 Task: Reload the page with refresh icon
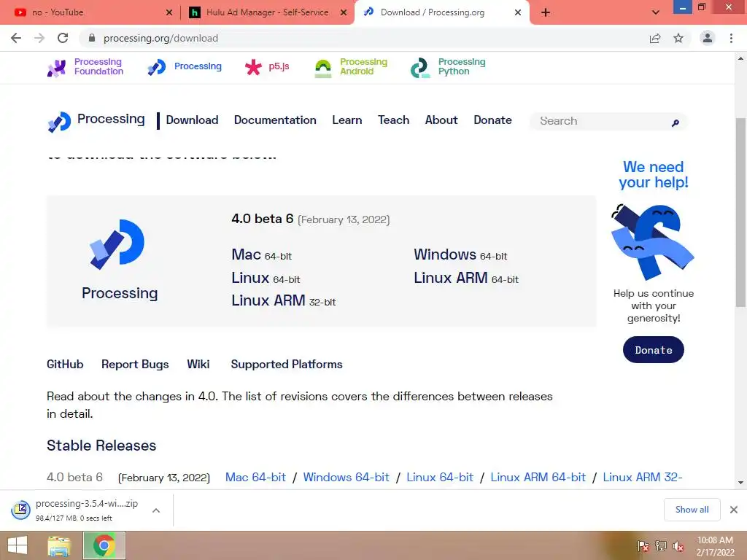click(63, 38)
